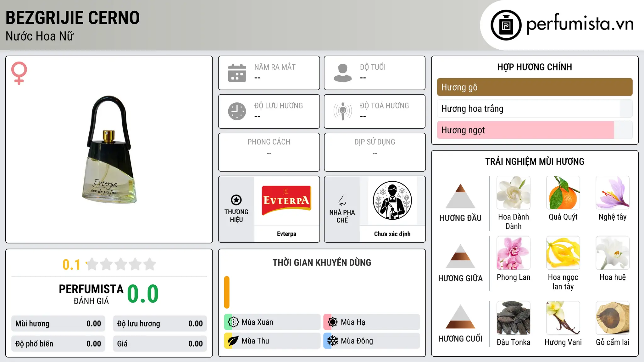The image size is (644, 362).
Task: Click the Độ lưu hương 0.00 score row
Action: [x=160, y=324]
